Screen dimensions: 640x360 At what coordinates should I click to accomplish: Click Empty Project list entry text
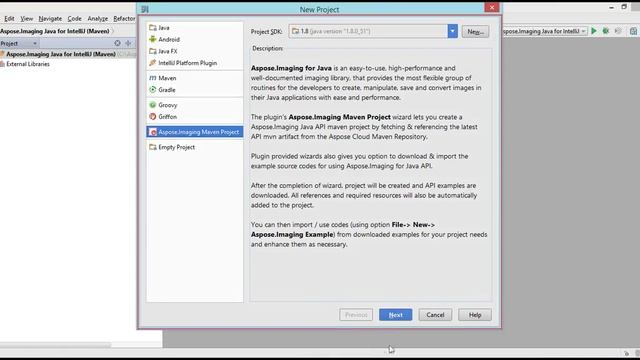pyautogui.click(x=177, y=147)
